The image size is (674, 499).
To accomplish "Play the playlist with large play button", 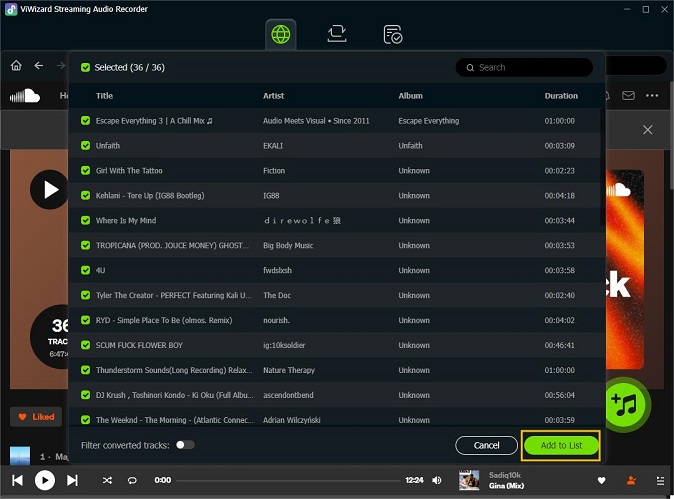I will (x=49, y=190).
